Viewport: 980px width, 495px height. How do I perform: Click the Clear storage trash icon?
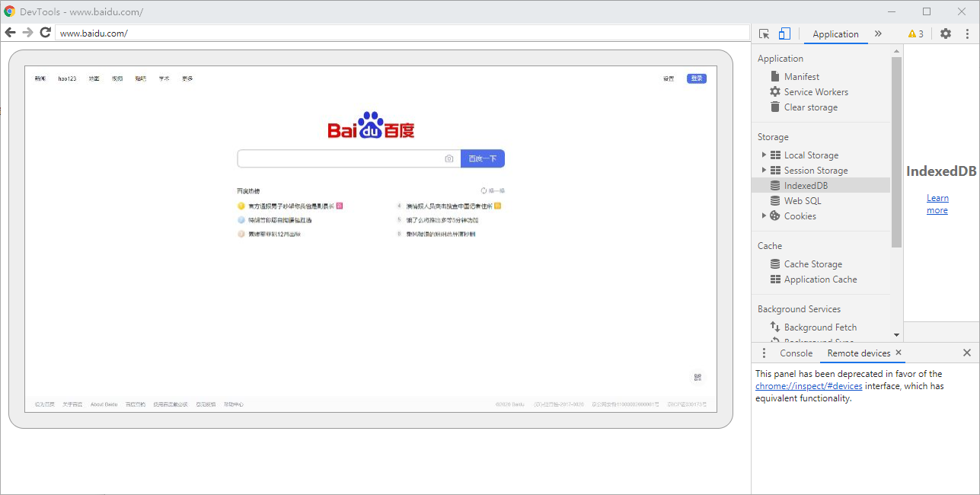tap(775, 107)
